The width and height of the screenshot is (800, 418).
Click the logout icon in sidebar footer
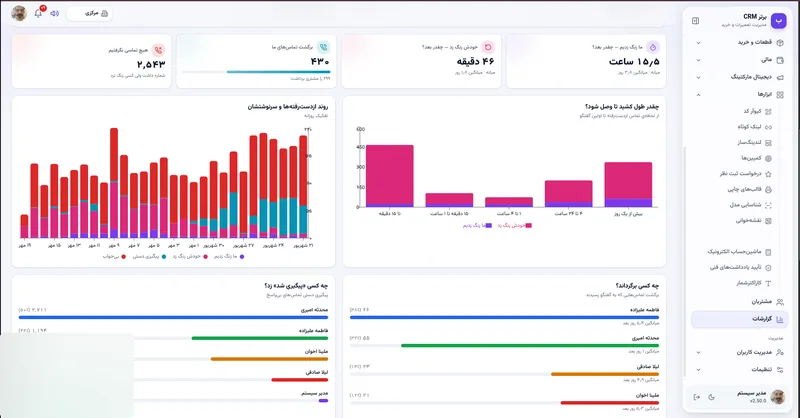[696, 397]
